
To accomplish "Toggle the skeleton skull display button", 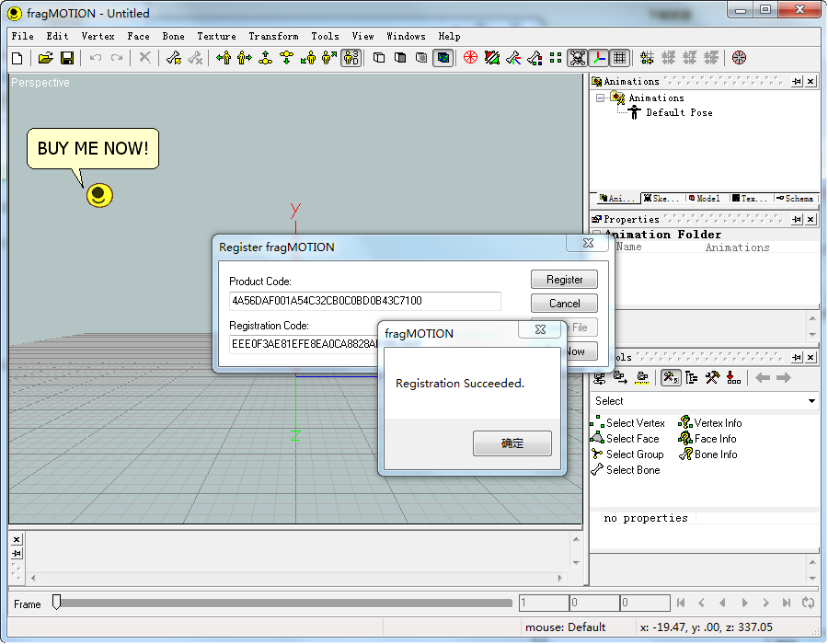I will 577,58.
